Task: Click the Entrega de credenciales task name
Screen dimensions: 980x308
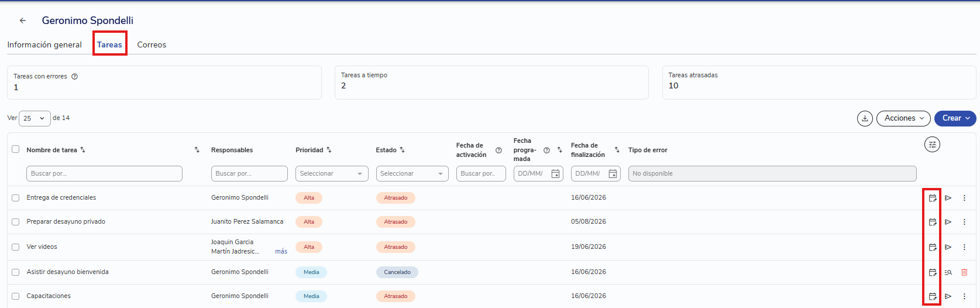Action: tap(61, 197)
